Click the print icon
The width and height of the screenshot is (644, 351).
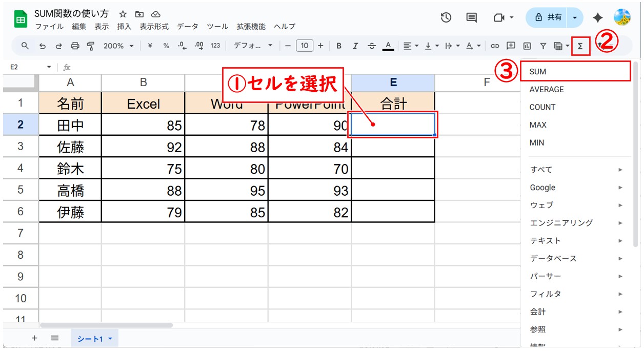click(x=75, y=46)
